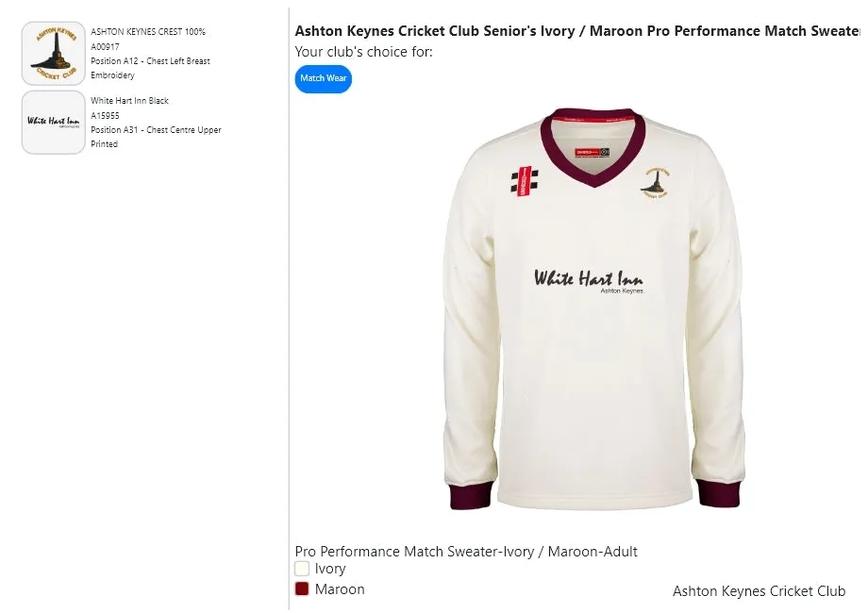Click the Ashton Keynes crest thumbnail

tap(54, 54)
